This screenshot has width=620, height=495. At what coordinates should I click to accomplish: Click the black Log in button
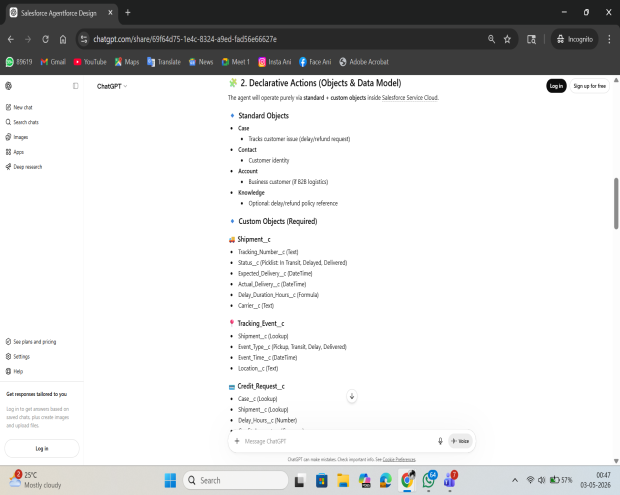(556, 86)
